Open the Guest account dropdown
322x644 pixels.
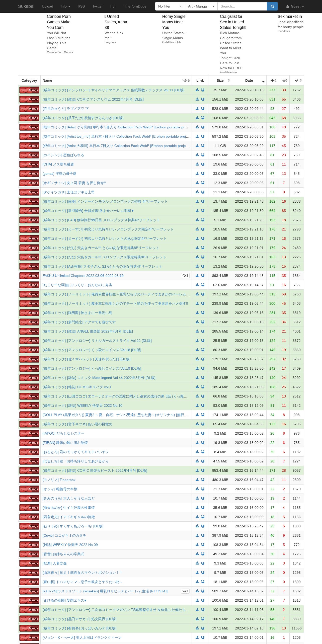[x=295, y=6]
